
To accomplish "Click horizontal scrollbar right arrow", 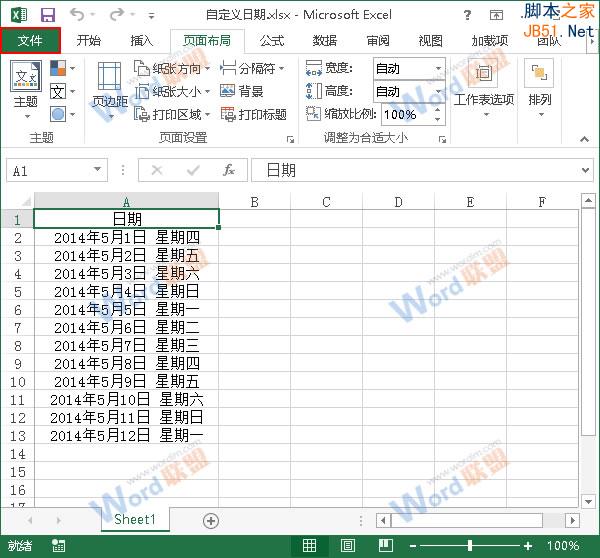I will coord(572,520).
